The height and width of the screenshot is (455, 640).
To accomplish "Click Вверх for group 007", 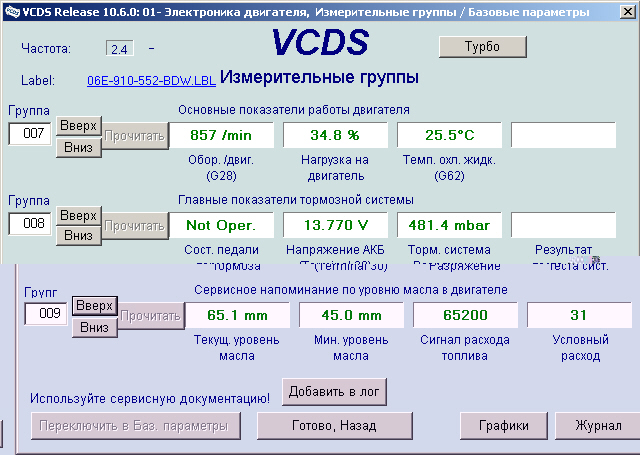I will 78,126.
